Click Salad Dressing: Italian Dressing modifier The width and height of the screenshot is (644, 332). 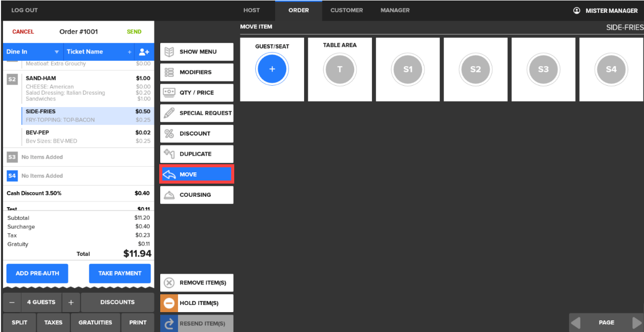click(65, 93)
